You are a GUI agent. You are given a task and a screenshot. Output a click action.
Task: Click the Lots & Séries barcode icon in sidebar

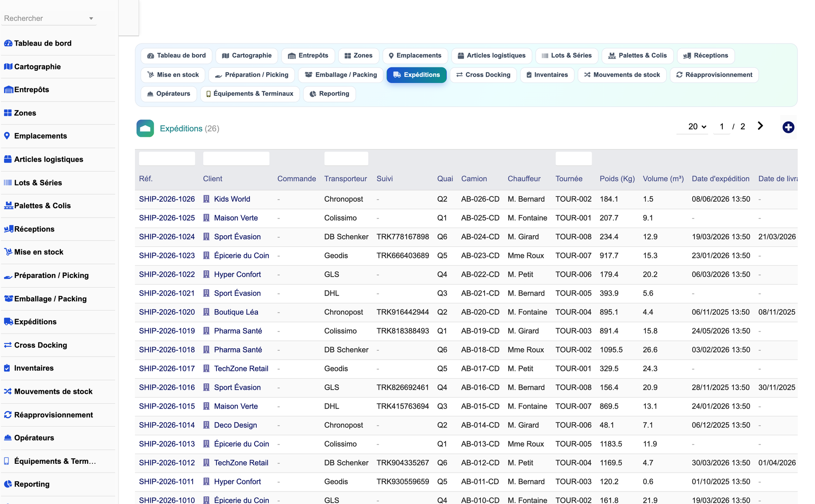(8, 183)
